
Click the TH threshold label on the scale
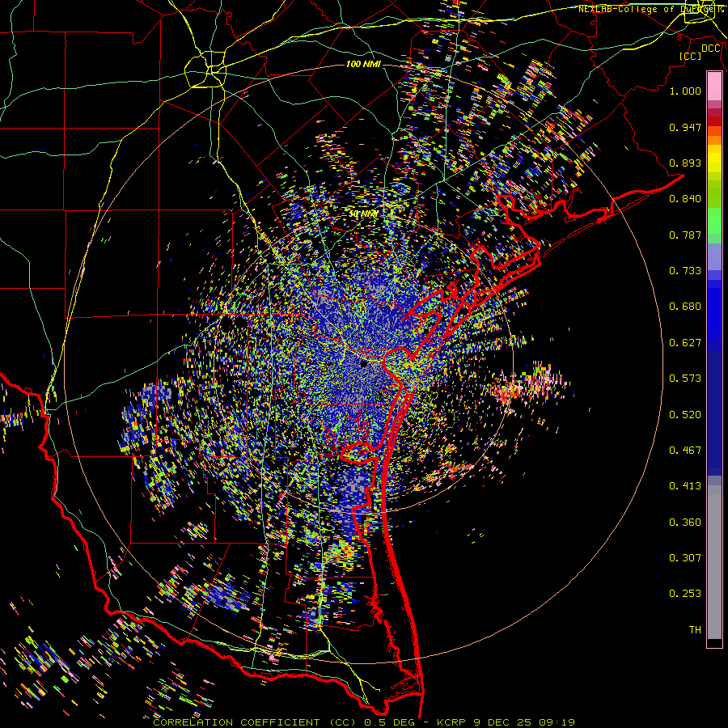pyautogui.click(x=695, y=630)
